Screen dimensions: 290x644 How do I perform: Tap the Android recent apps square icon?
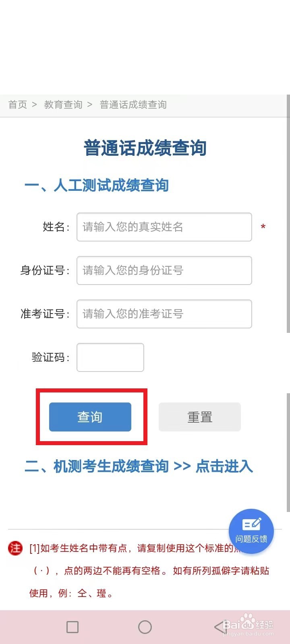pos(72,627)
